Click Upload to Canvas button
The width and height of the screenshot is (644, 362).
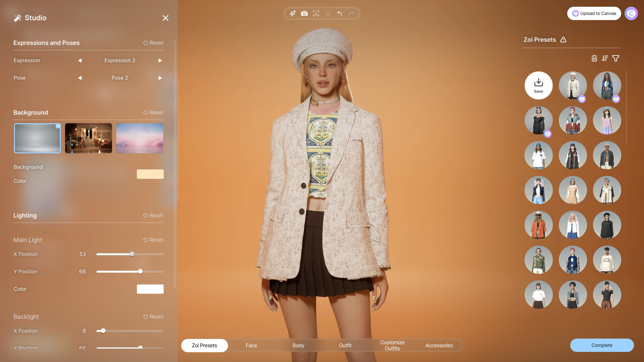pyautogui.click(x=594, y=14)
